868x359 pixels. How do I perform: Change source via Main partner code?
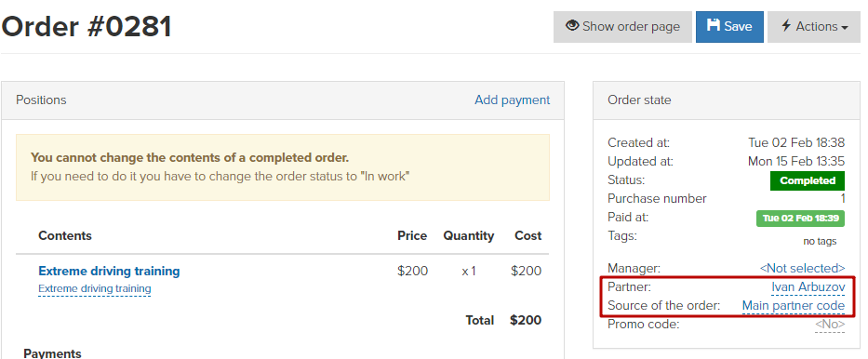pyautogui.click(x=794, y=306)
